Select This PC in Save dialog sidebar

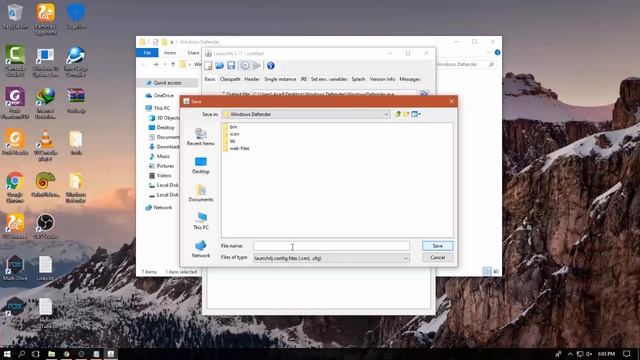pyautogui.click(x=200, y=221)
